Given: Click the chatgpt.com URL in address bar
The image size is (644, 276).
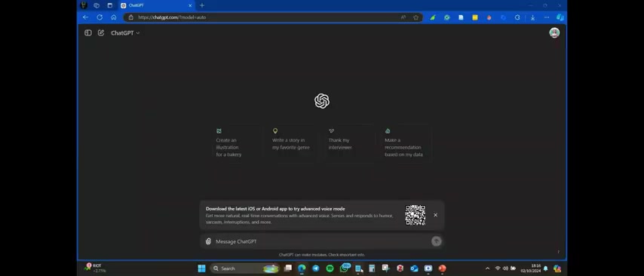Looking at the screenshot, I should click(x=172, y=17).
